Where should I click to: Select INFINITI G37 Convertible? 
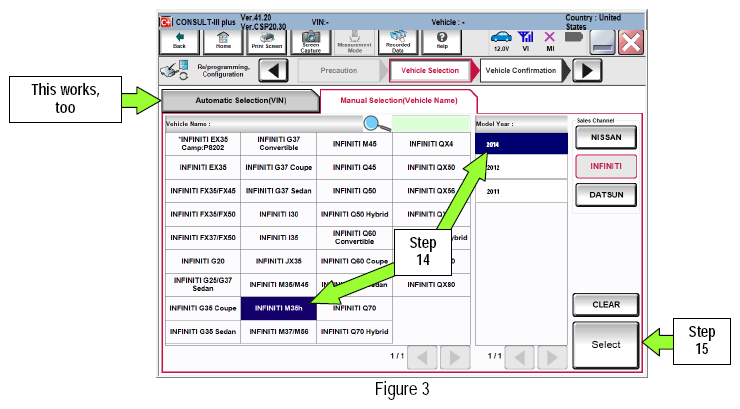[x=278, y=144]
